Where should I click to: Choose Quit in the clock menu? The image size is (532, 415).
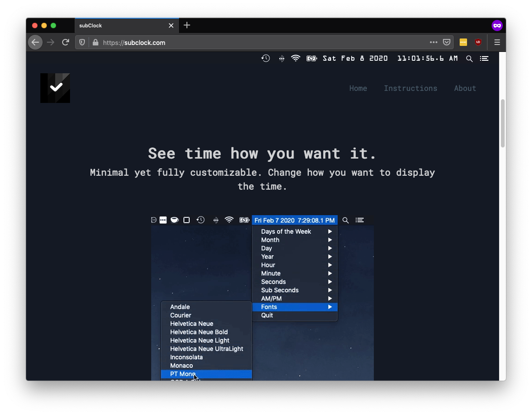[295, 315]
